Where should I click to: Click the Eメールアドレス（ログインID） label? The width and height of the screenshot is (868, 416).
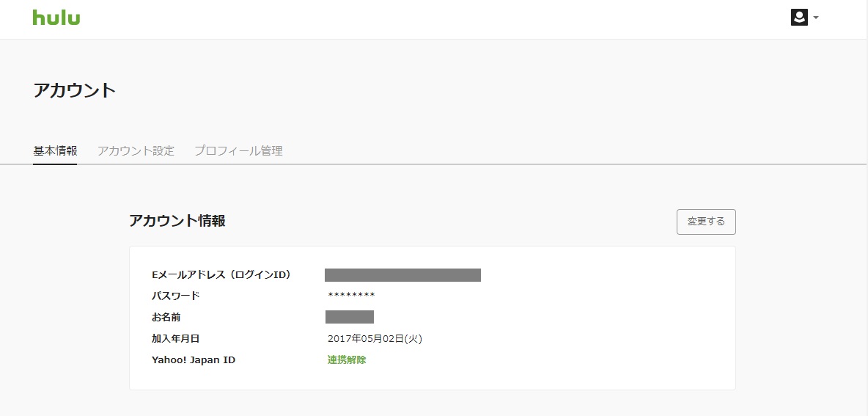pos(221,274)
